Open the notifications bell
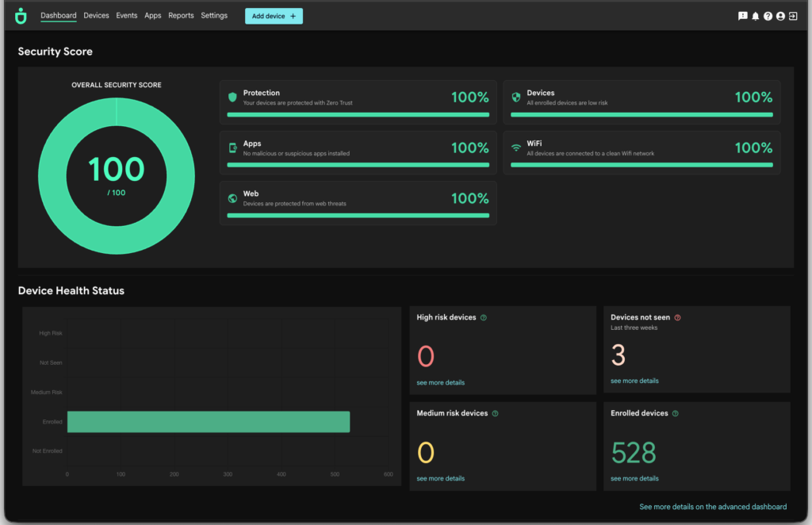812x525 pixels. point(755,16)
